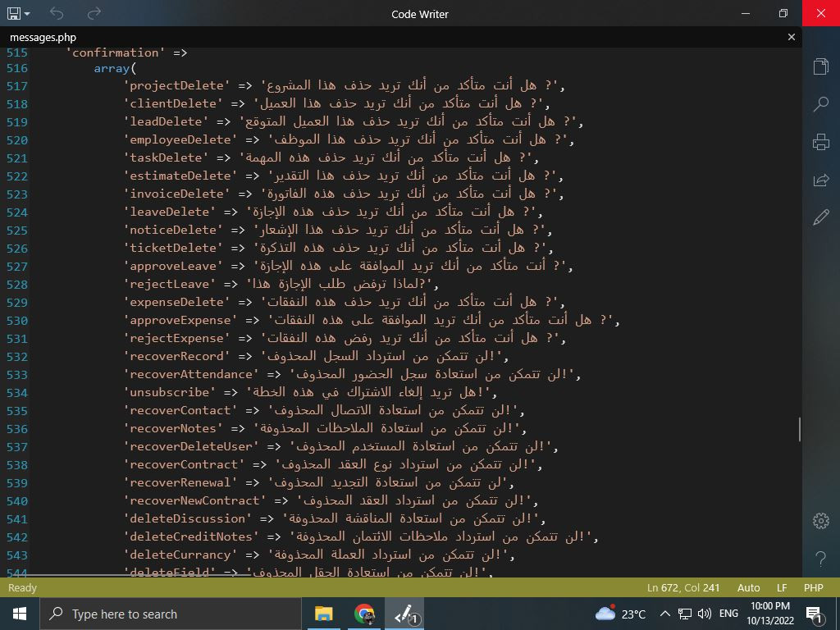
Task: Open the Save options dropdown arrow
Action: tap(27, 14)
